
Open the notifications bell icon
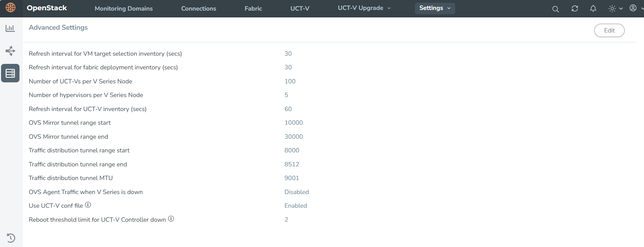pos(593,9)
